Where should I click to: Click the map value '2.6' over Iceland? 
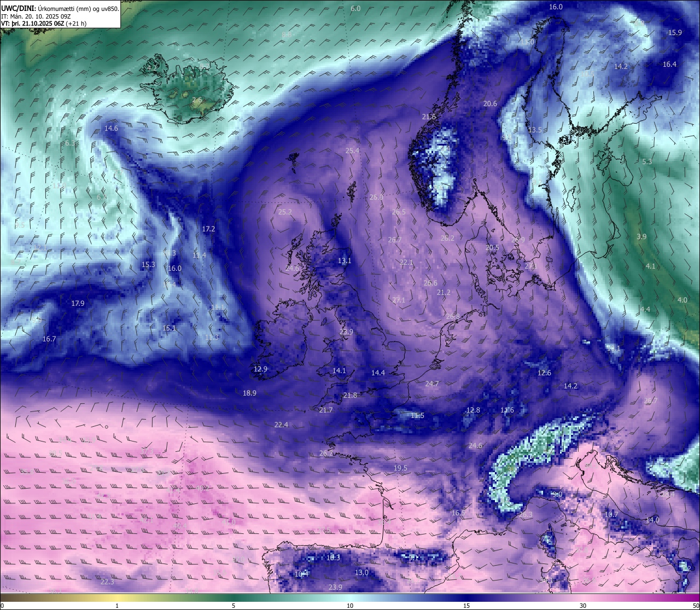coord(197,100)
